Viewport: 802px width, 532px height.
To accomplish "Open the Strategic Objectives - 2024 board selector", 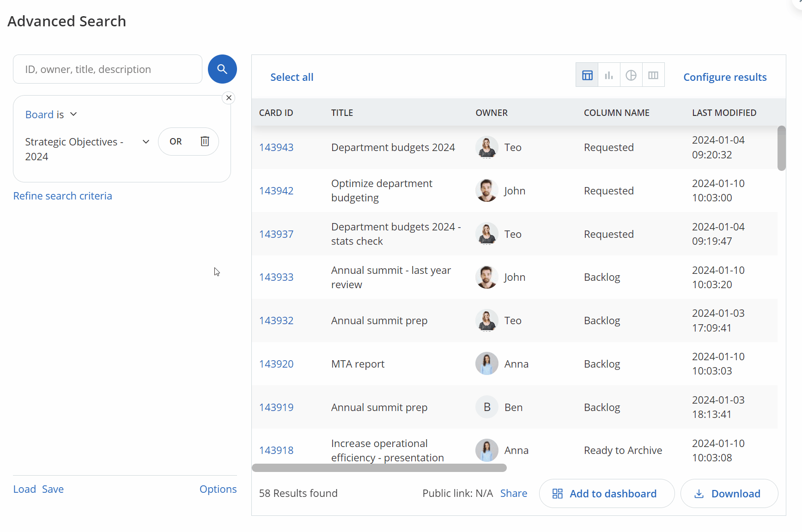I will point(146,141).
